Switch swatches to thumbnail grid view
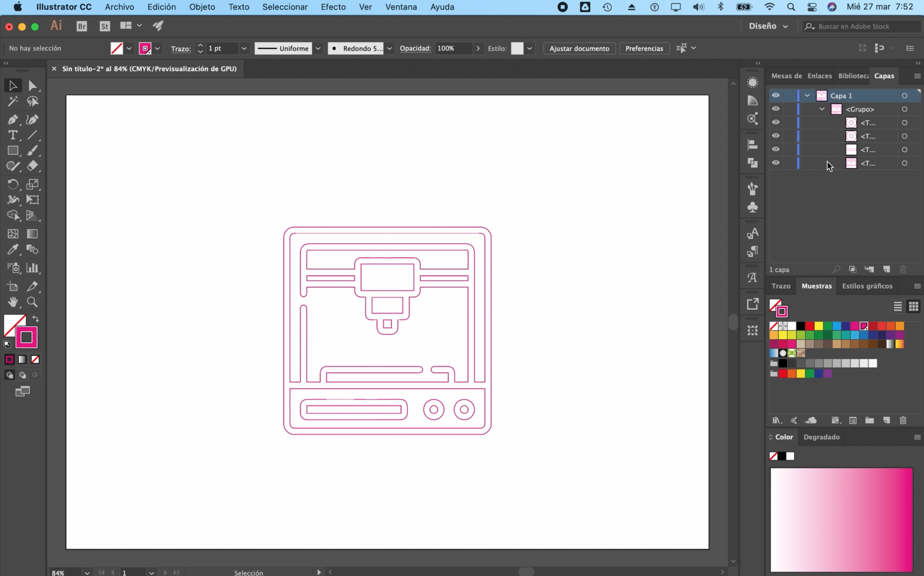This screenshot has width=924, height=576. click(914, 307)
